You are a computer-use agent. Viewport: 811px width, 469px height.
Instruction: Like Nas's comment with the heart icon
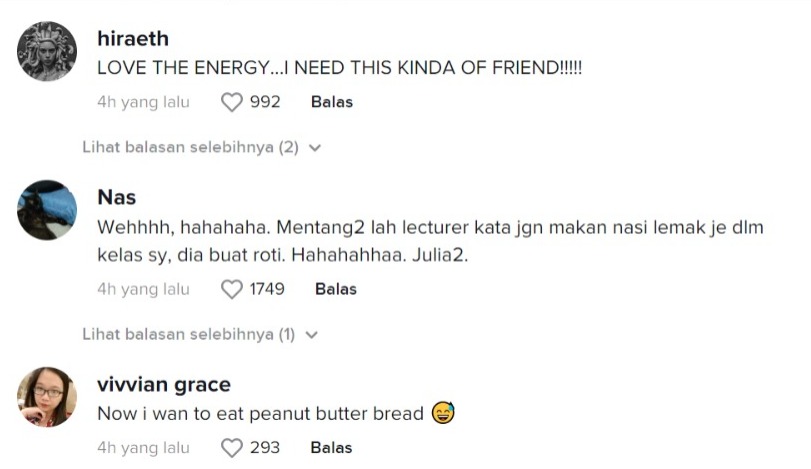232,289
